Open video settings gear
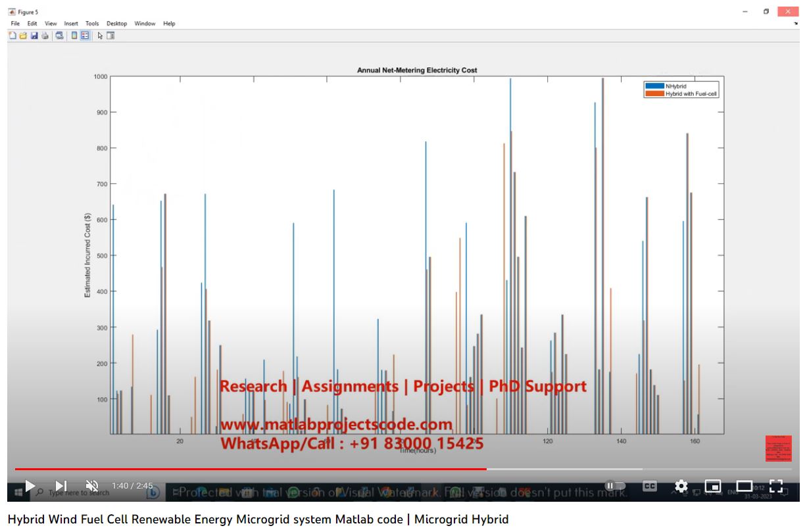Screen dimensions: 807x532 (x=681, y=486)
